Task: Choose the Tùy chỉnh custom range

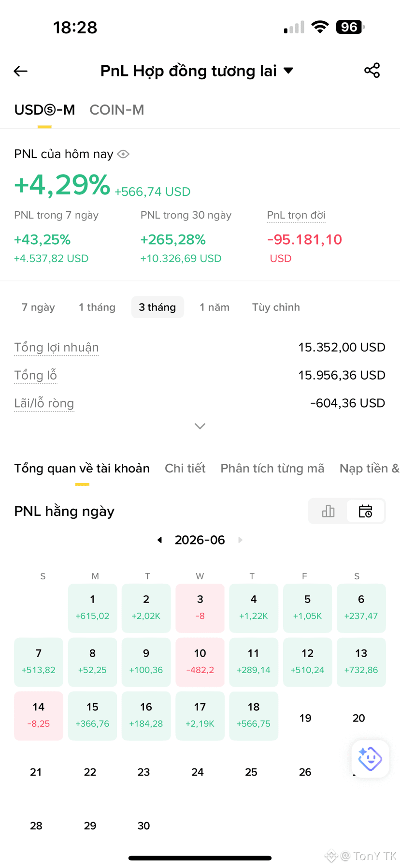Action: tap(276, 307)
